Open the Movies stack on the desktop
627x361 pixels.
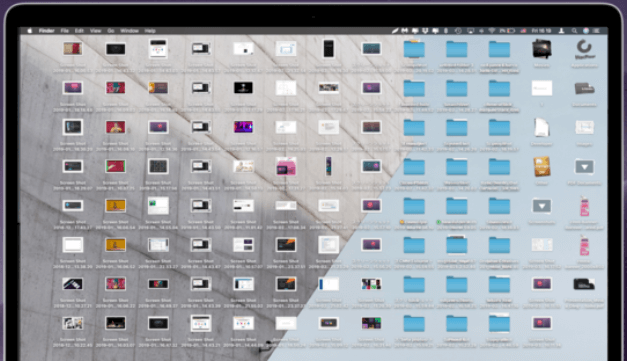tap(542, 49)
